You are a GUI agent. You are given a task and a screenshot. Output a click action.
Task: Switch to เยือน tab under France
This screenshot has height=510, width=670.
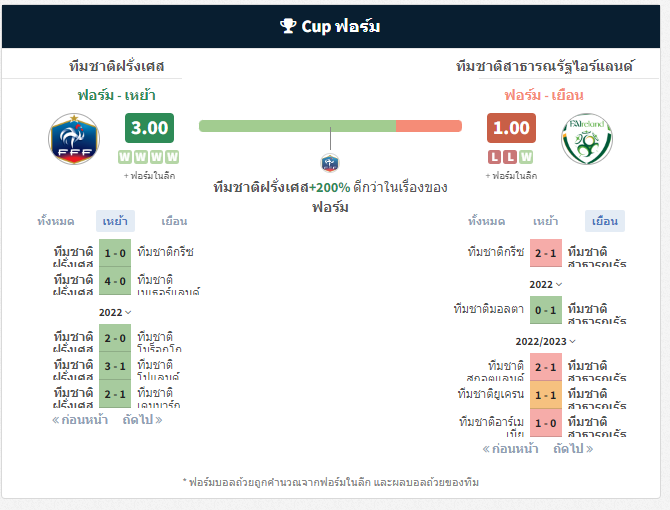point(174,221)
